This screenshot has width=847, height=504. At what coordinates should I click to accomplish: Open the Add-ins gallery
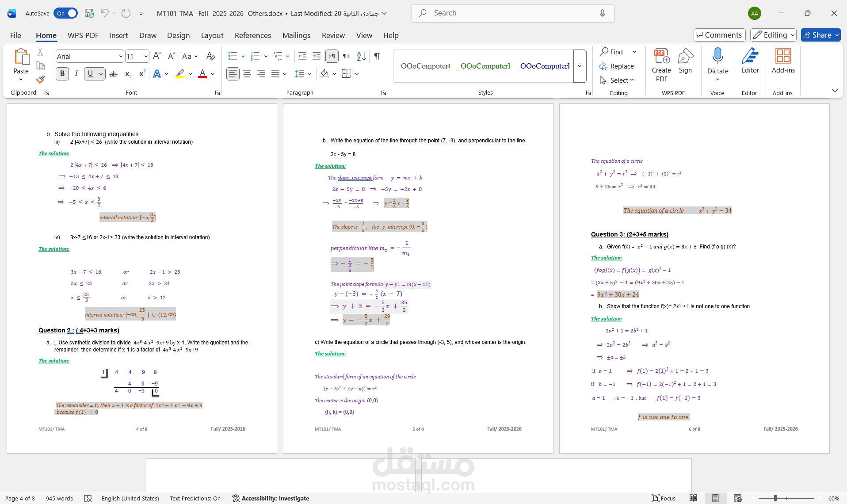(x=783, y=61)
